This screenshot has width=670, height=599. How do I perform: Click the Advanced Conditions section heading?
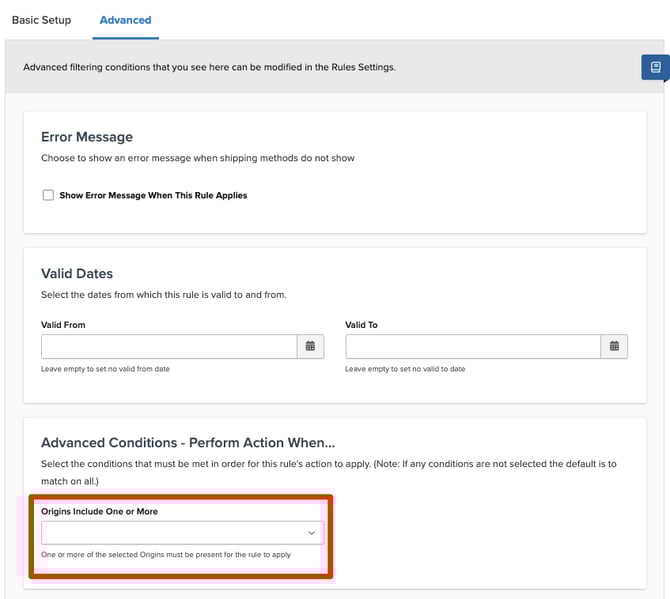[187, 442]
